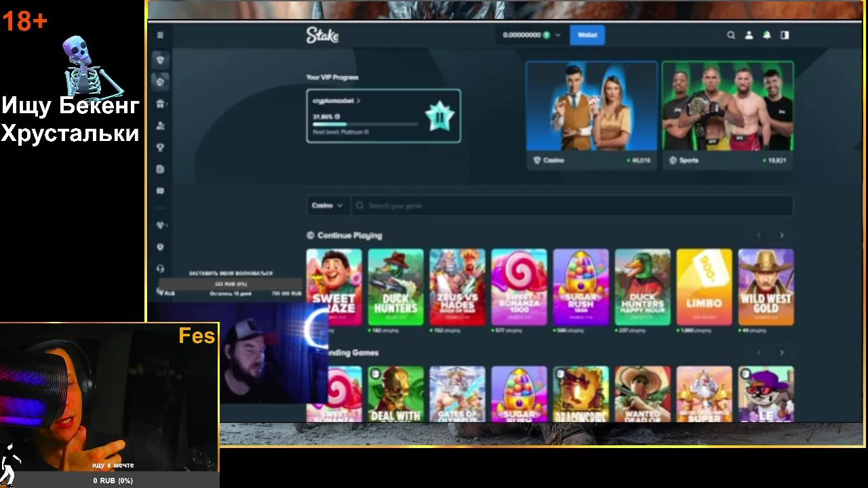Image resolution: width=868 pixels, height=488 pixels.
Task: Open the Responsible Gambling shield icon in sidebar
Action: (x=160, y=247)
